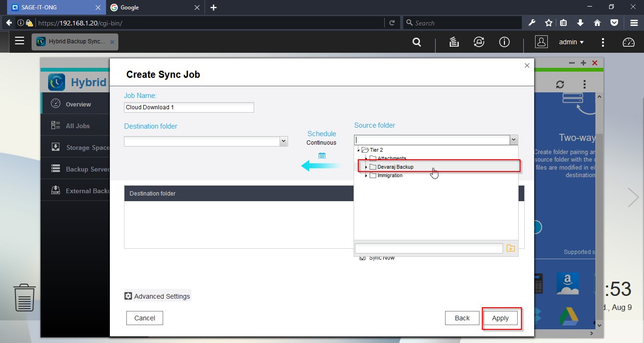This screenshot has width=644, height=343.
Task: Expand the Immigration folder tree arrow
Action: tap(366, 176)
